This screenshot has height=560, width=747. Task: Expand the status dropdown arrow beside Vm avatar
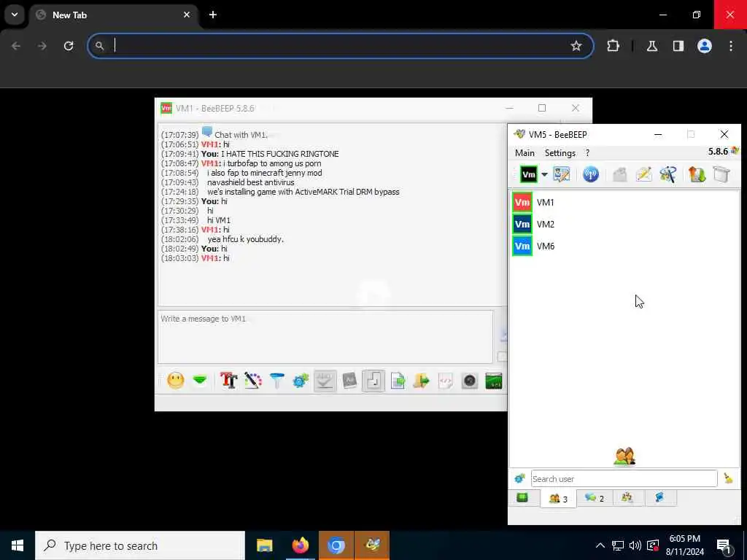544,175
